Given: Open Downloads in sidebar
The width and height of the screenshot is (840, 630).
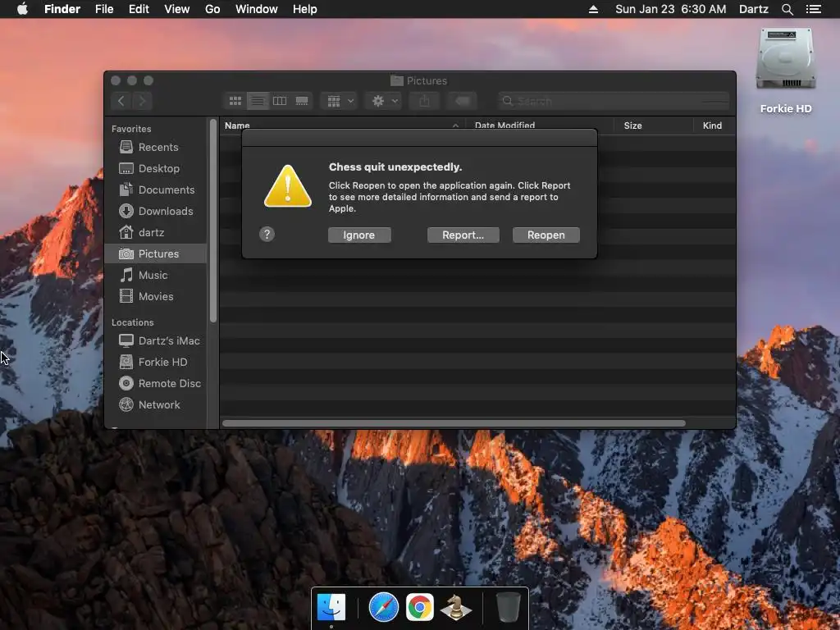Looking at the screenshot, I should click(x=155, y=211).
